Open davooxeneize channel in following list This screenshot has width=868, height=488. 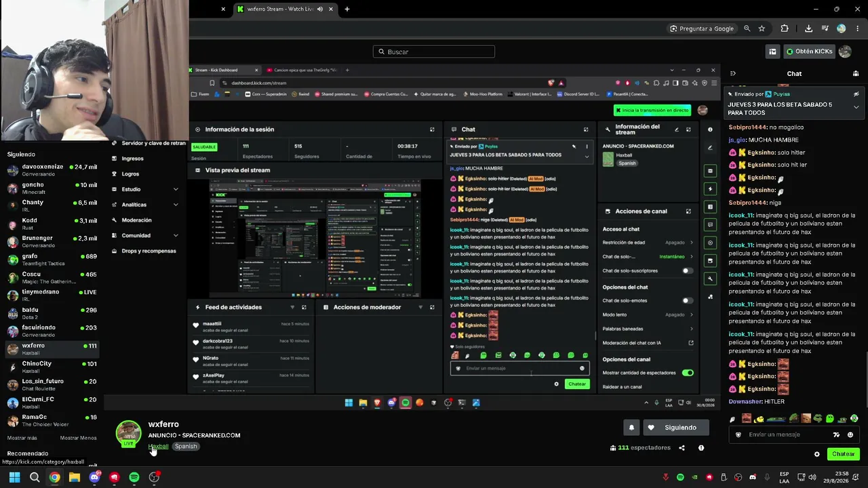[x=52, y=169]
